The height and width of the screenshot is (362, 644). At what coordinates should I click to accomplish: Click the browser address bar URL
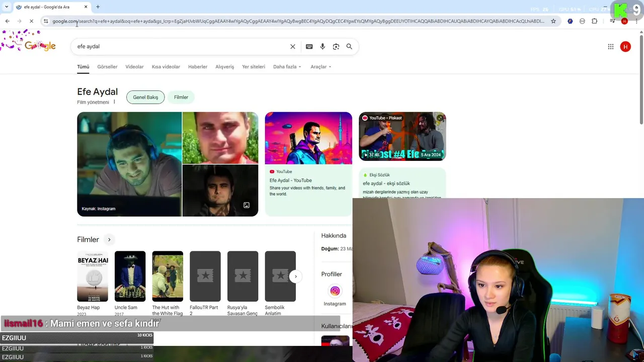coord(298,21)
